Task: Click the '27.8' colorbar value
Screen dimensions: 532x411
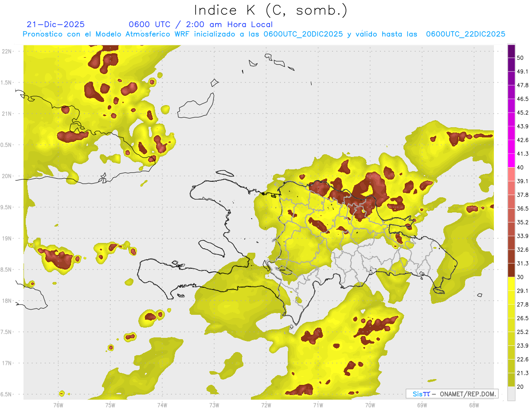Action: pyautogui.click(x=523, y=305)
